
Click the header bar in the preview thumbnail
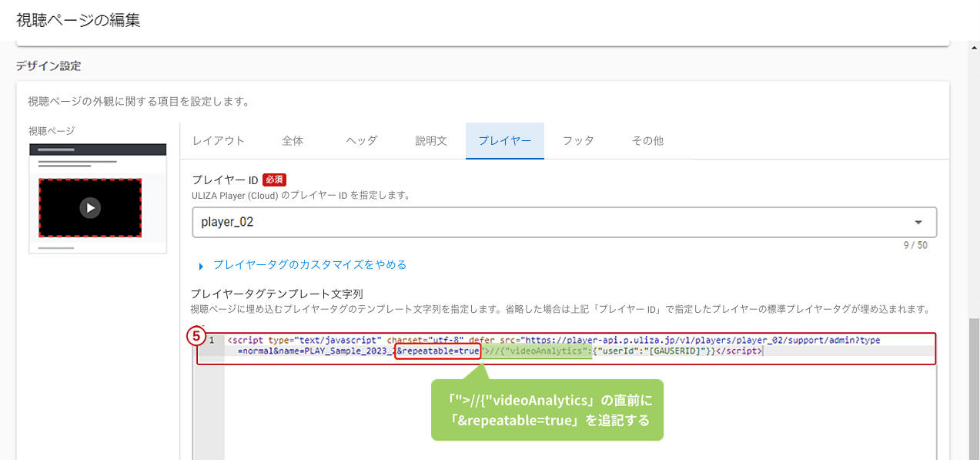[98, 149]
